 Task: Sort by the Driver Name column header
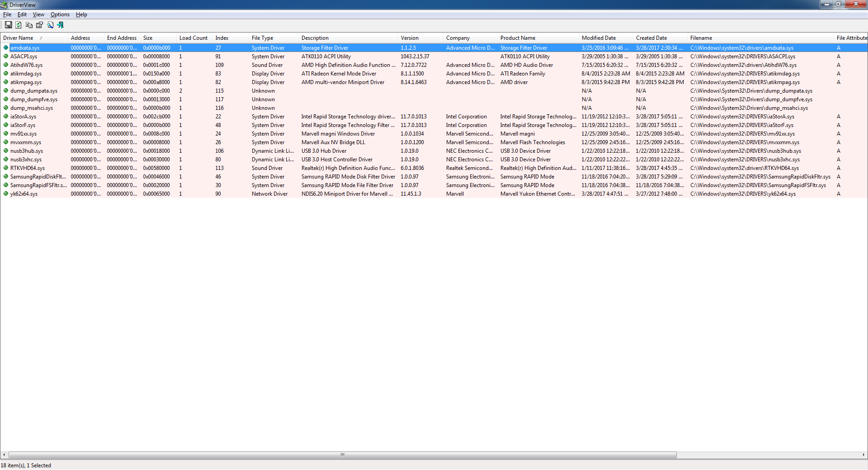point(34,38)
